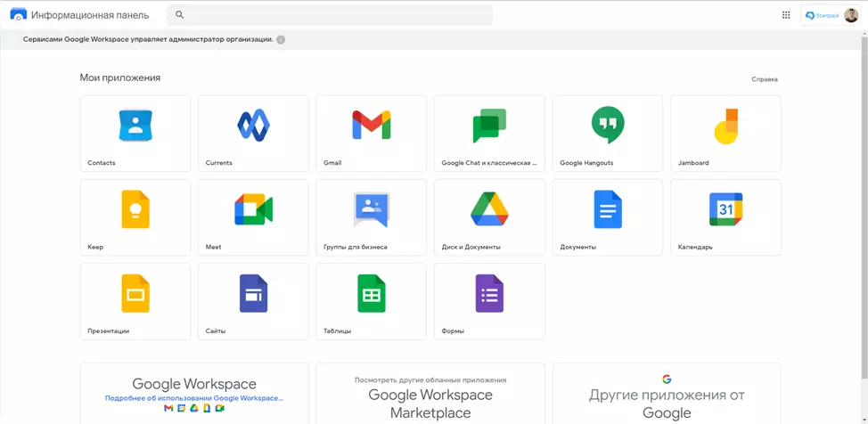Viewport: 868px width, 424px height.
Task: Click the Currents label text
Action: coord(218,163)
